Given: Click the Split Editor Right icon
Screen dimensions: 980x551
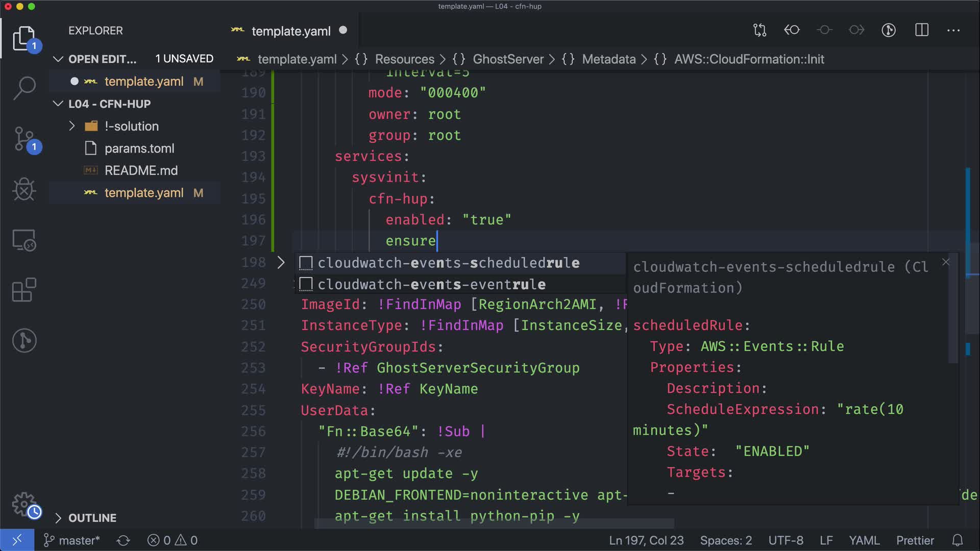Looking at the screenshot, I should pyautogui.click(x=922, y=30).
